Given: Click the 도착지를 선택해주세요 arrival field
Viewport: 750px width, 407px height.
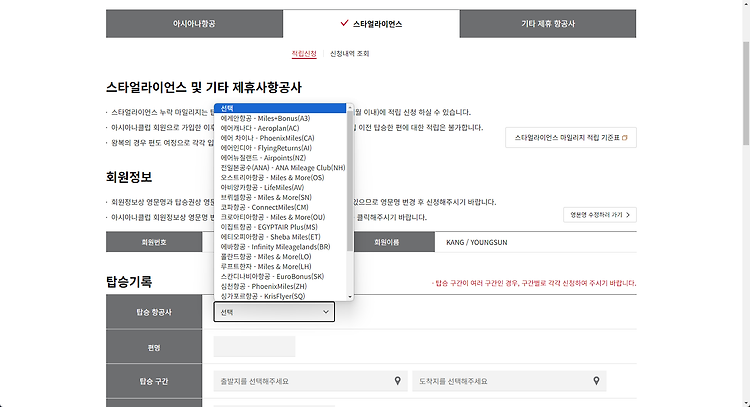Looking at the screenshot, I should point(509,381).
